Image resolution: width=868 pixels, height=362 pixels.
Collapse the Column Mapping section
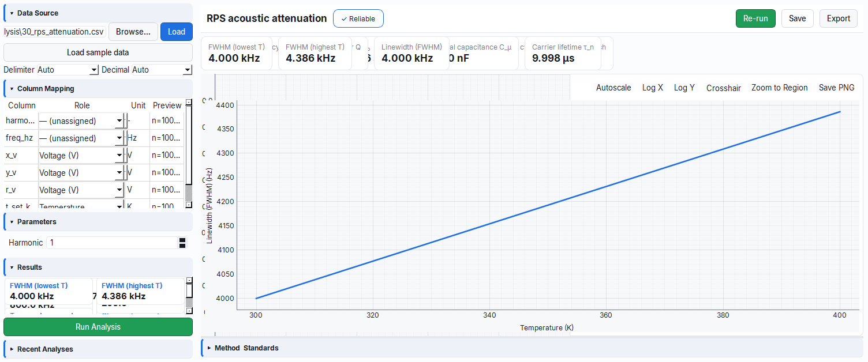point(98,89)
